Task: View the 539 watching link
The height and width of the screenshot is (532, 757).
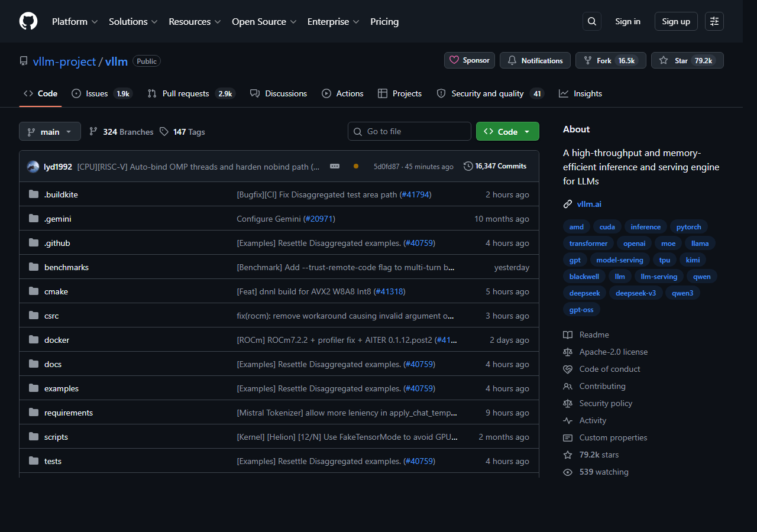Action: [x=596, y=472]
